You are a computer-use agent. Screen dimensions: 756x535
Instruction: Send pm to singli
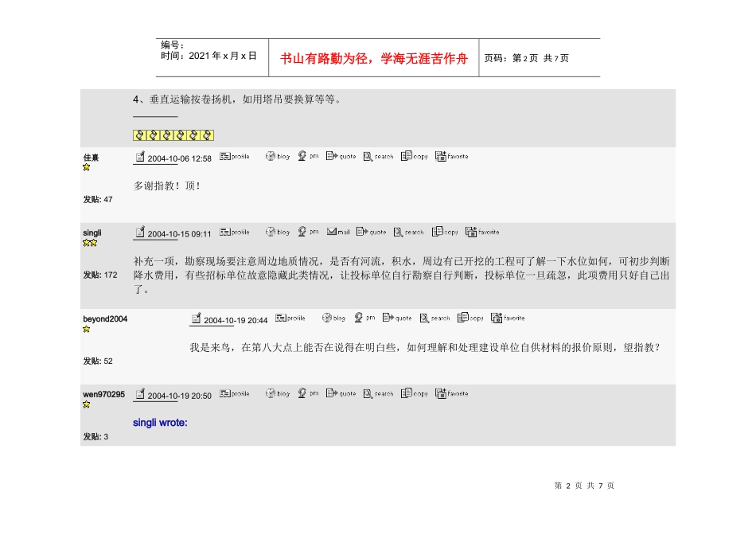(308, 232)
